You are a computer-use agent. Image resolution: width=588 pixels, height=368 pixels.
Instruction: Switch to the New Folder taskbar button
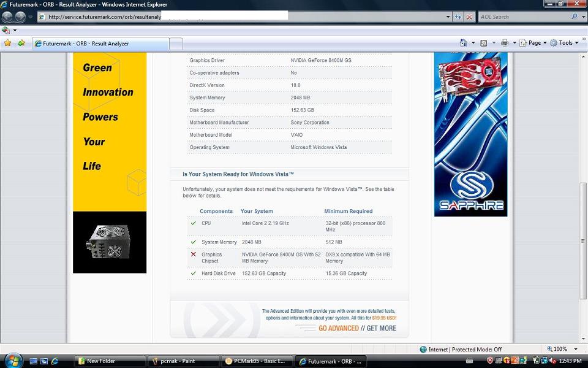pos(110,362)
